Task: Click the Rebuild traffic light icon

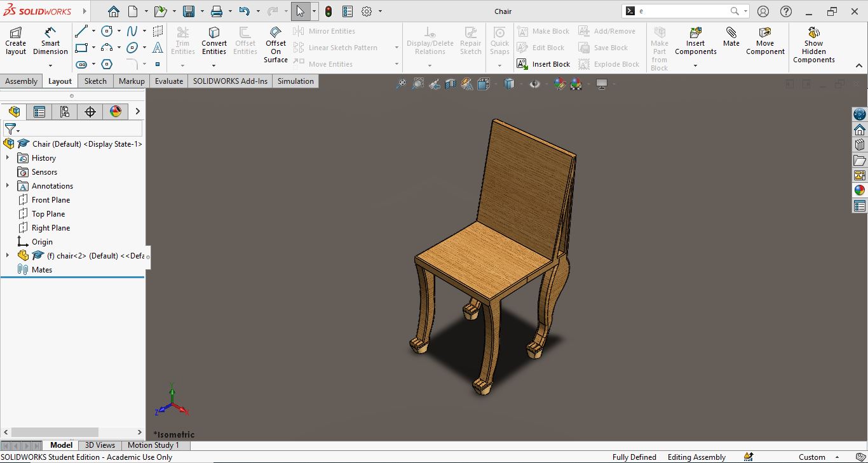Action: 329,11
